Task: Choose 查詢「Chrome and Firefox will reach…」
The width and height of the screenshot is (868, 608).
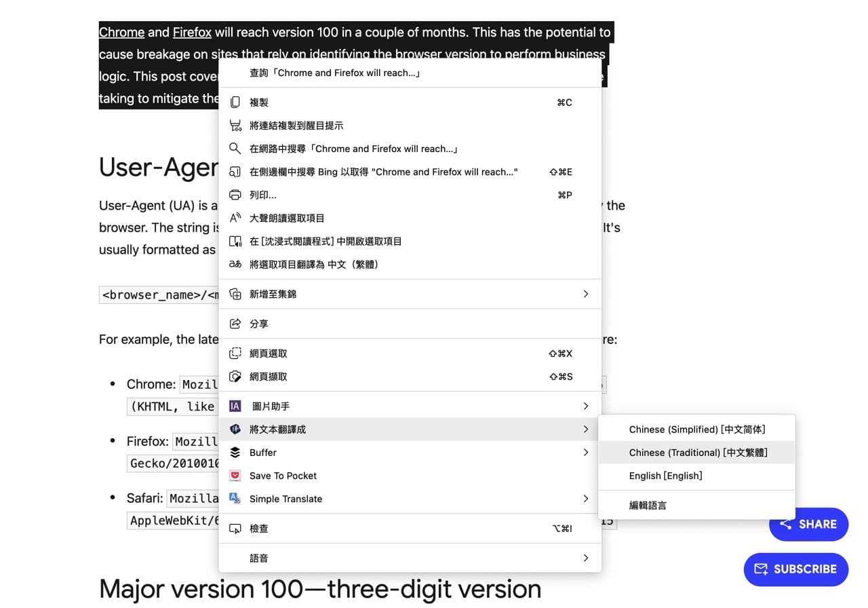Action: [410, 73]
